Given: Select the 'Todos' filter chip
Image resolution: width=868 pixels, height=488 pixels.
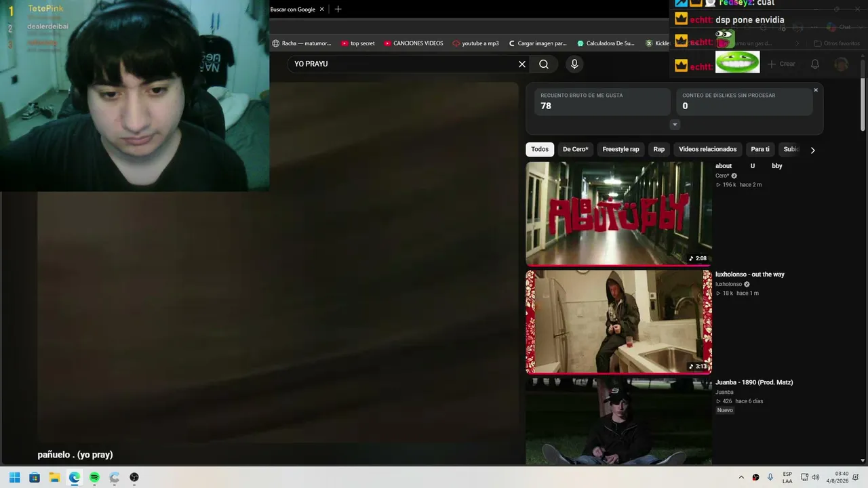Looking at the screenshot, I should [x=540, y=150].
